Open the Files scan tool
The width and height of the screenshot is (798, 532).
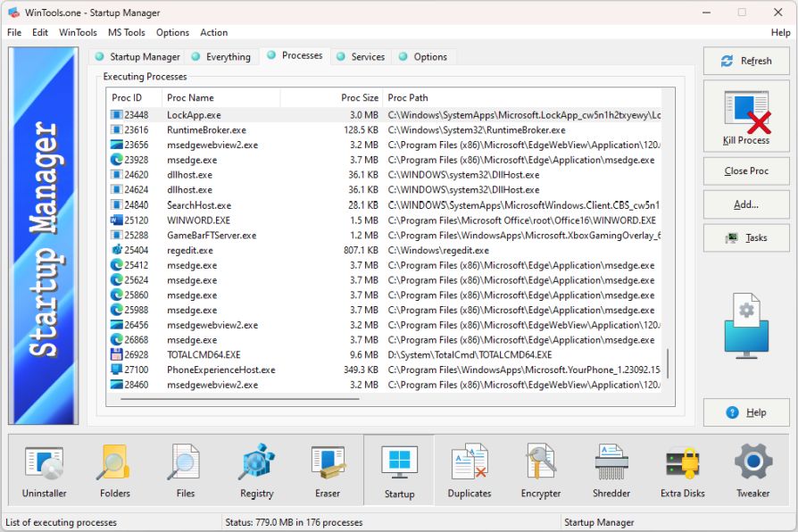tap(186, 470)
